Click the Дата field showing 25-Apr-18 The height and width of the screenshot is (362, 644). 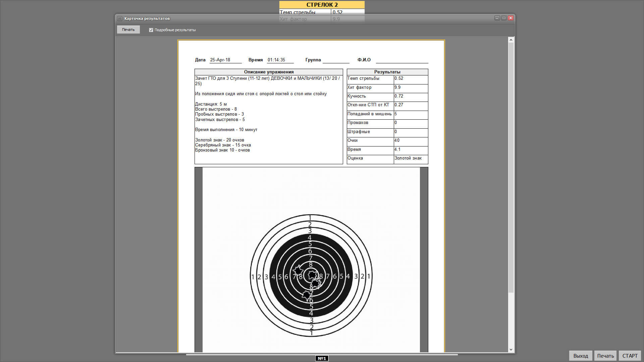tap(225, 60)
